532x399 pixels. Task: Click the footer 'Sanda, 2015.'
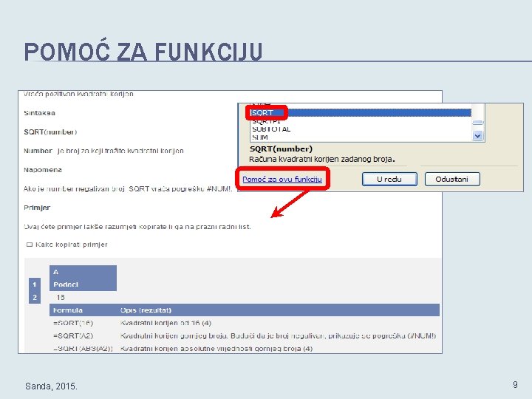(x=51, y=386)
